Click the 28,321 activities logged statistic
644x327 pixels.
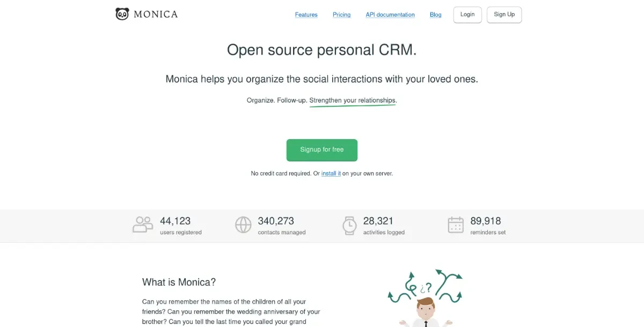[x=378, y=221]
